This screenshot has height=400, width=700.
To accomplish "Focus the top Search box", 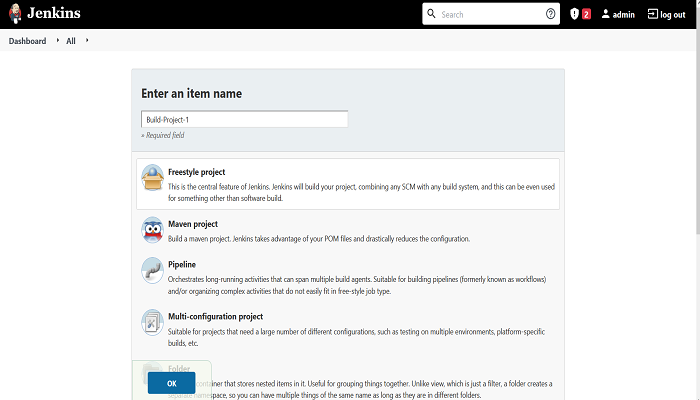I will [x=491, y=14].
